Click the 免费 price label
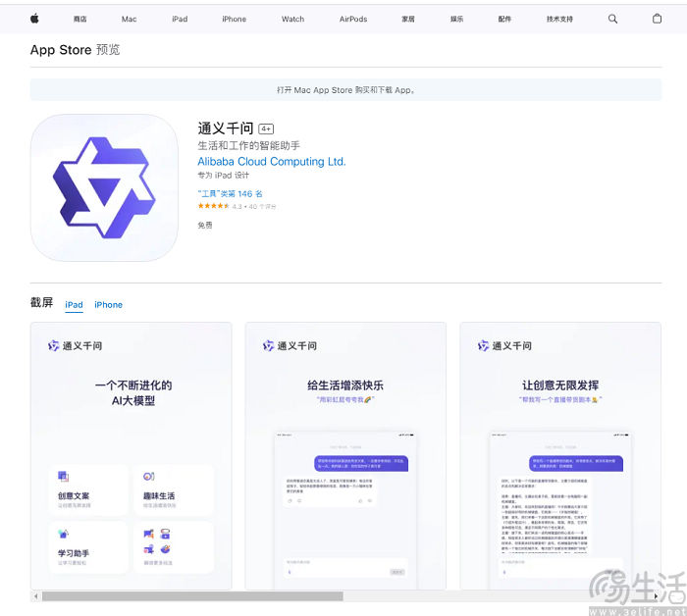Image resolution: width=687 pixels, height=616 pixels. 205,225
